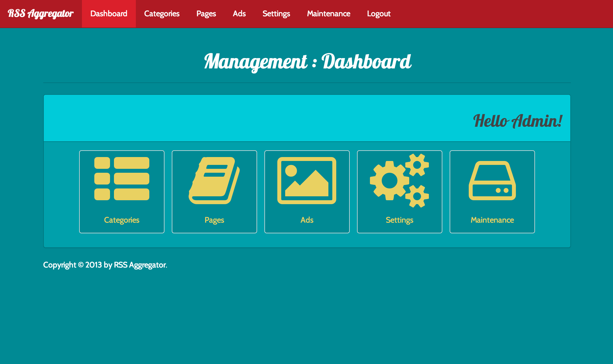613x364 pixels.
Task: Click the yellow Maintenance tile label
Action: pyautogui.click(x=492, y=220)
